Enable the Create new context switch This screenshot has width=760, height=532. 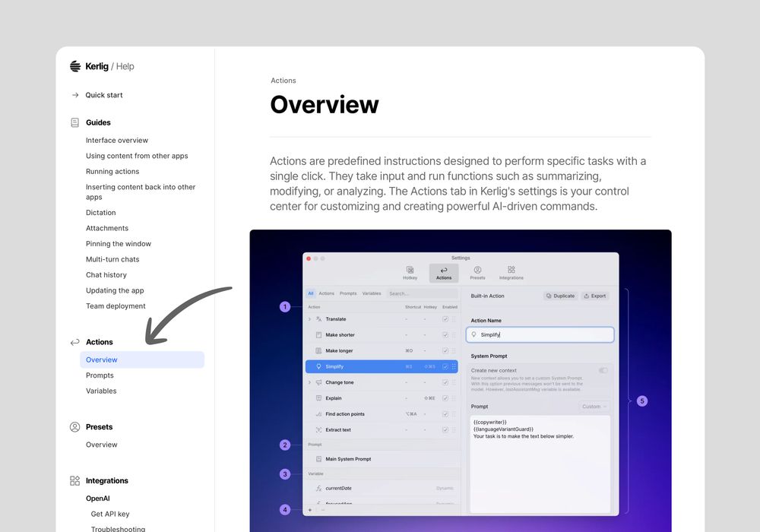tap(603, 370)
